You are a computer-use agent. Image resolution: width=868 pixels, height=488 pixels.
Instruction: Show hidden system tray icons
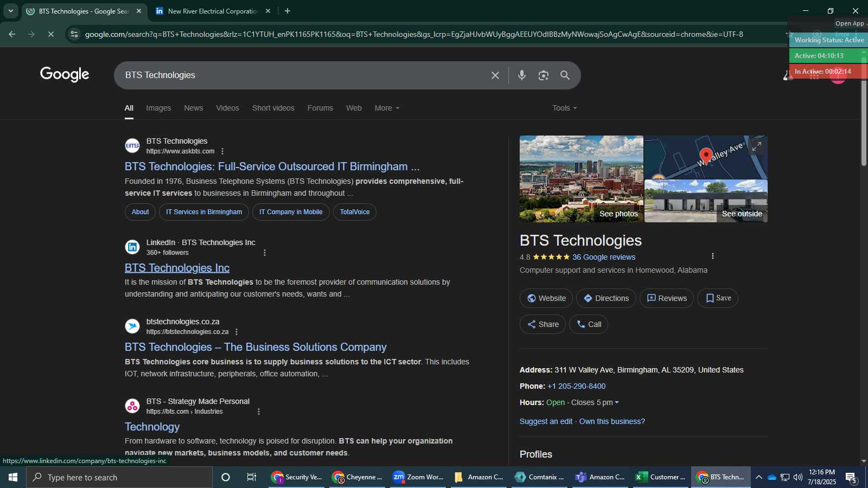pyautogui.click(x=759, y=477)
